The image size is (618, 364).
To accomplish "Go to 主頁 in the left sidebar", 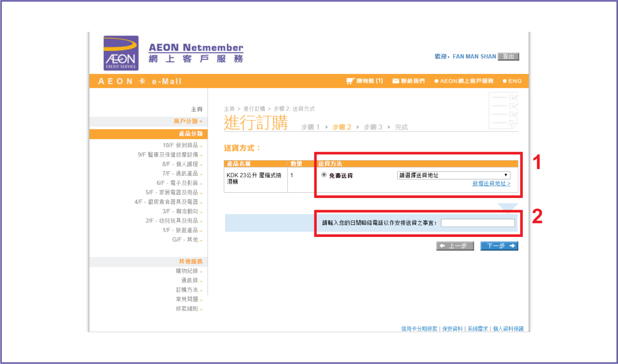I will tap(197, 109).
